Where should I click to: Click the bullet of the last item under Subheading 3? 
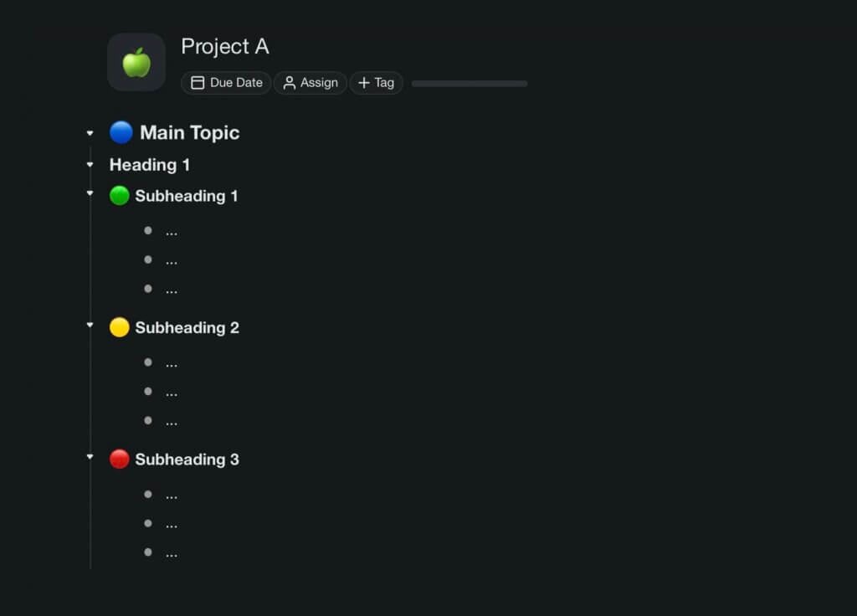[147, 552]
